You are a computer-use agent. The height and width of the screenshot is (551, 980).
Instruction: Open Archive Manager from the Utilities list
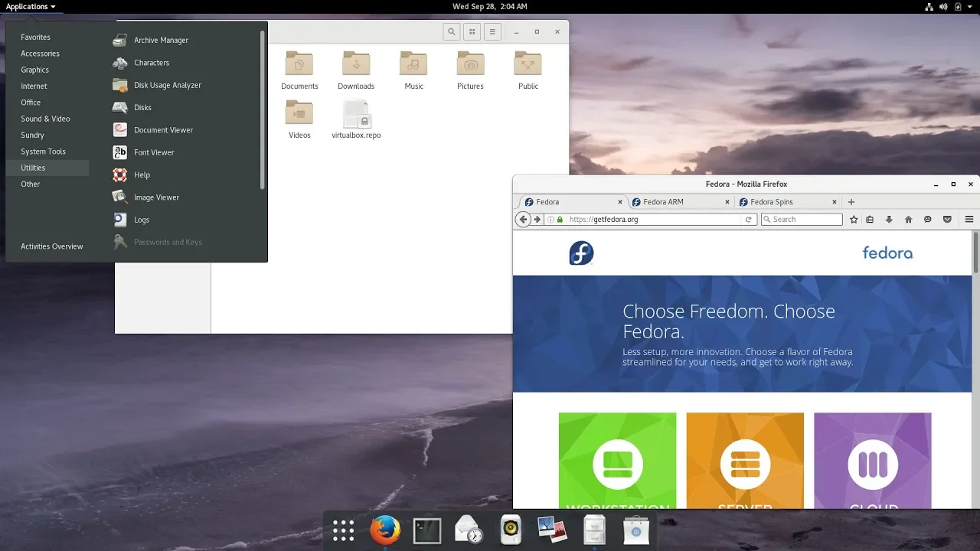click(161, 41)
